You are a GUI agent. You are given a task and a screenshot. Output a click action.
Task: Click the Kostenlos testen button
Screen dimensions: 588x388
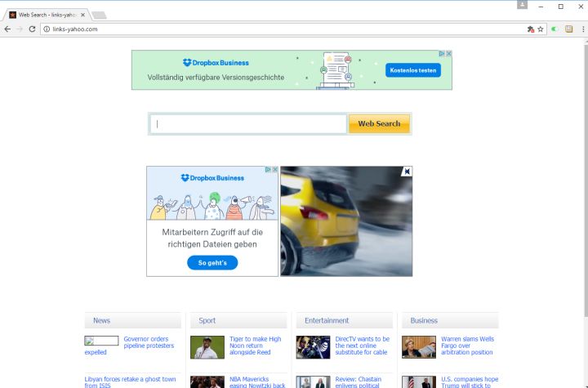click(x=413, y=70)
